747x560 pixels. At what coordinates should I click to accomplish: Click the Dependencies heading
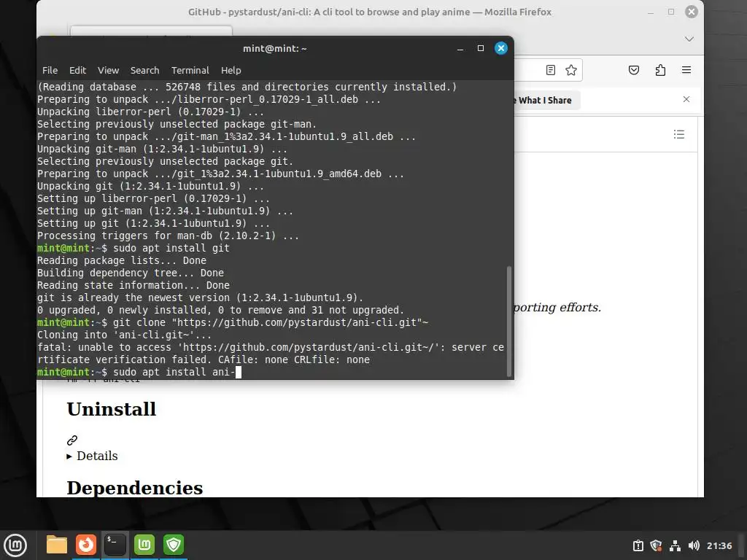point(135,488)
